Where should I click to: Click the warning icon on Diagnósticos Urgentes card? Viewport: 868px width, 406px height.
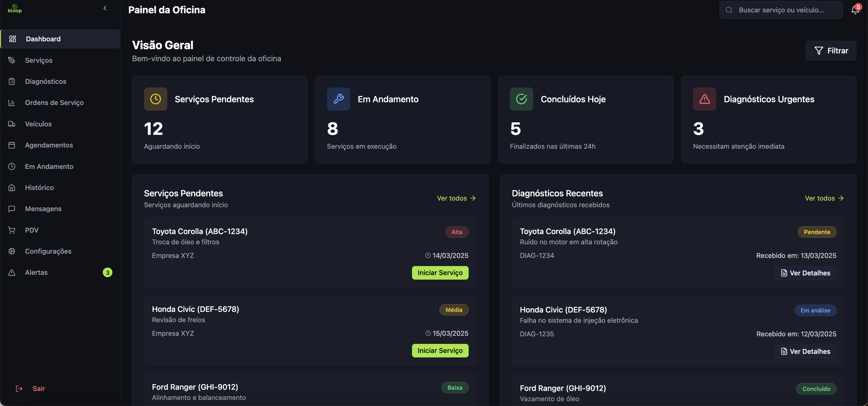pyautogui.click(x=704, y=99)
